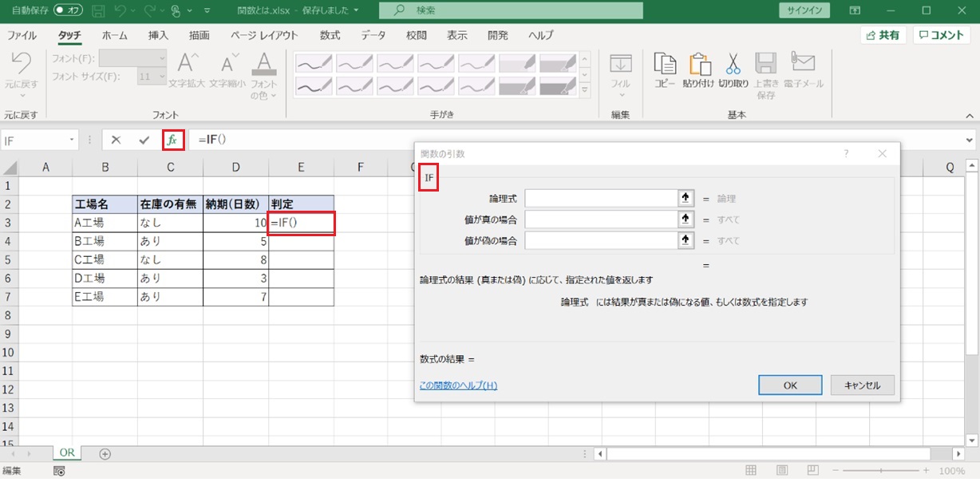
Task: Toggle the AutoSave switch
Action: [69, 11]
